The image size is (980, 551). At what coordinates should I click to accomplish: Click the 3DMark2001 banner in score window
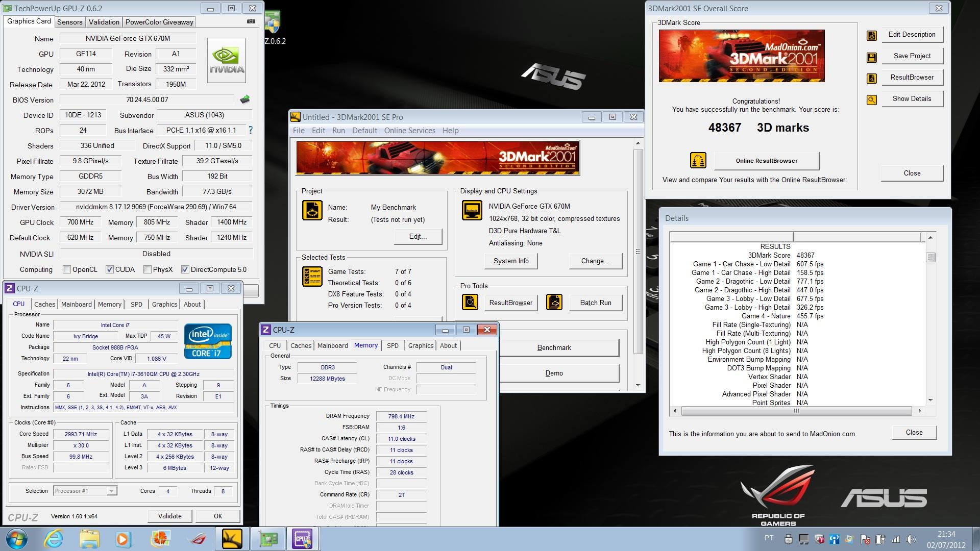(x=742, y=56)
